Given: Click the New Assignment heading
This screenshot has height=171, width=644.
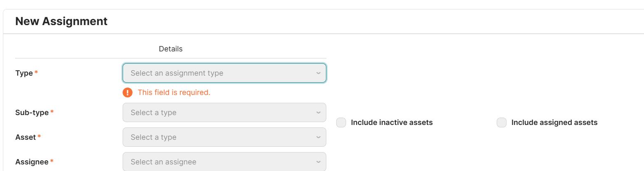Looking at the screenshot, I should (x=61, y=21).
